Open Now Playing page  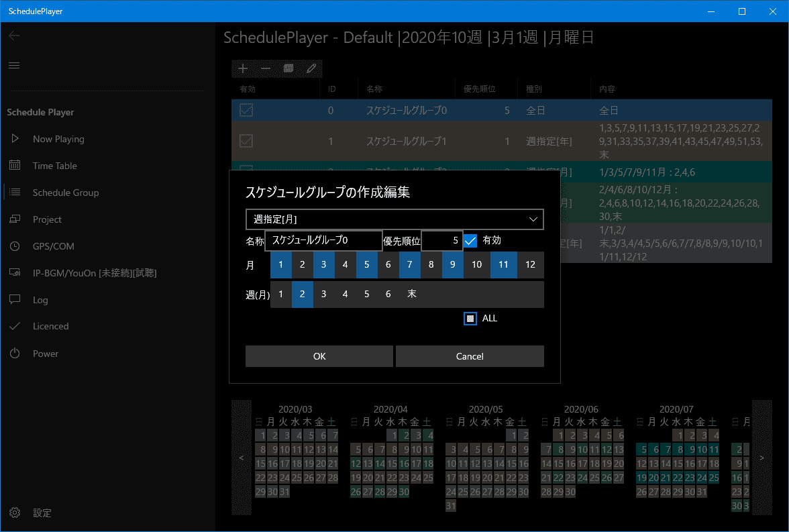58,139
